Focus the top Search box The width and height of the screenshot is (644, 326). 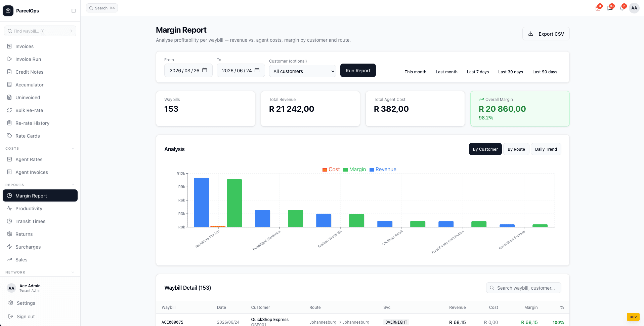[x=102, y=8]
